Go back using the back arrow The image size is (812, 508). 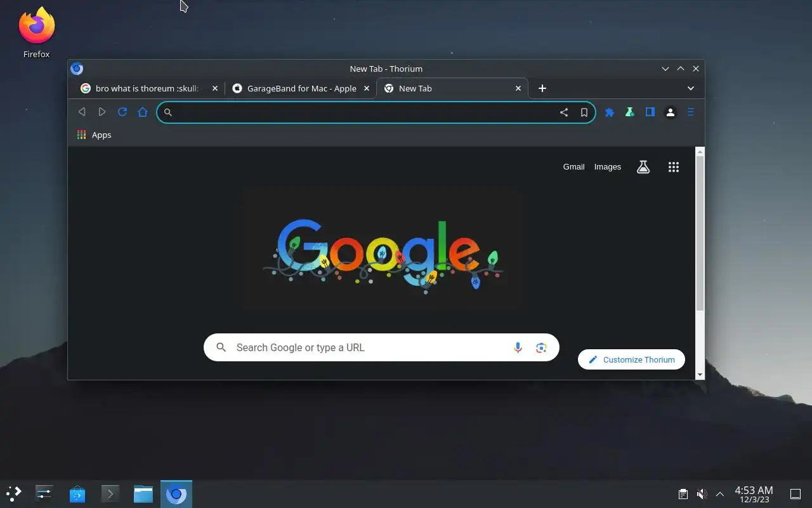(x=82, y=112)
